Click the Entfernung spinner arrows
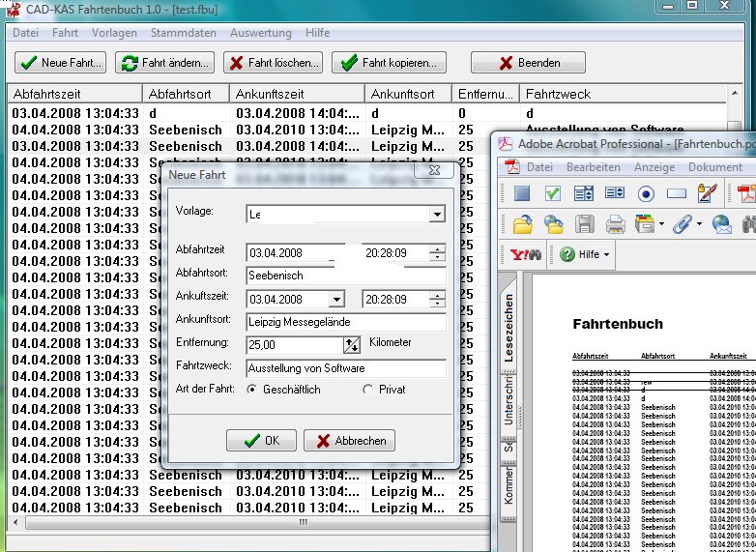Screen dimensions: 756x552 pos(351,345)
